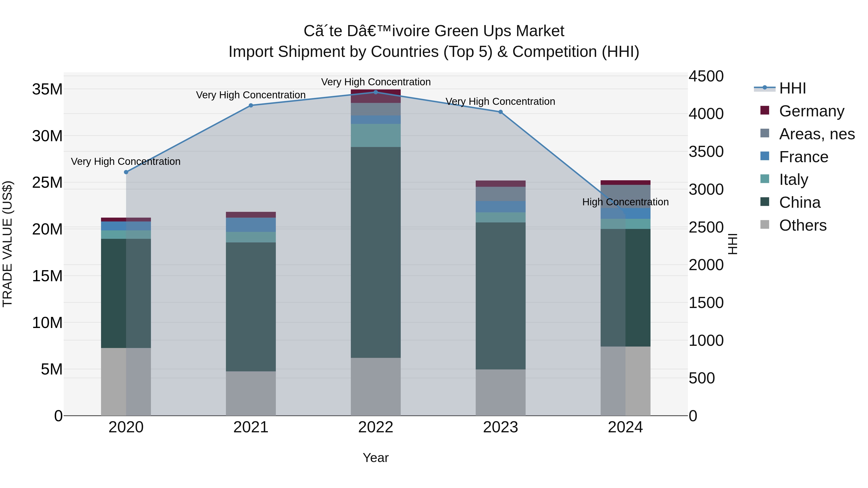Click the China dark green legend swatch
Viewport: 868px width, 488px height.
[x=765, y=202]
